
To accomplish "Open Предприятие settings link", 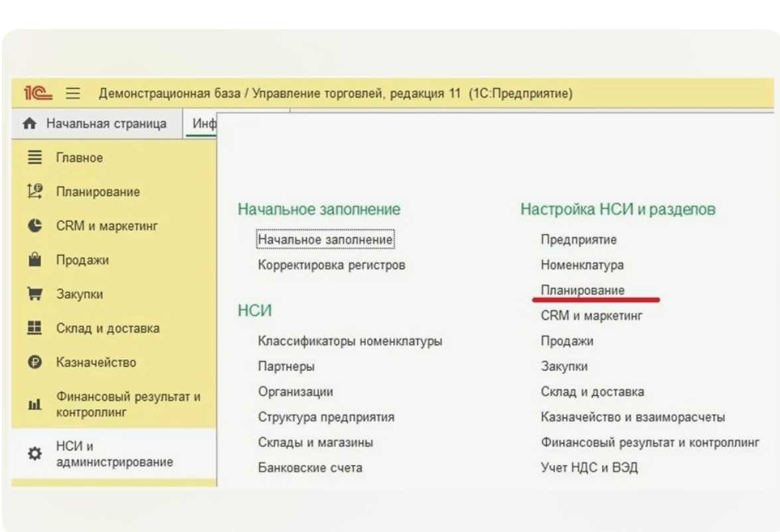I will [x=579, y=239].
